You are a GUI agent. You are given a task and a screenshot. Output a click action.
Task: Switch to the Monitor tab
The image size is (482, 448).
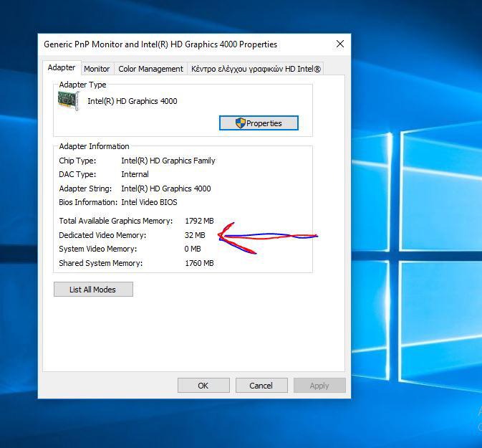(x=97, y=69)
